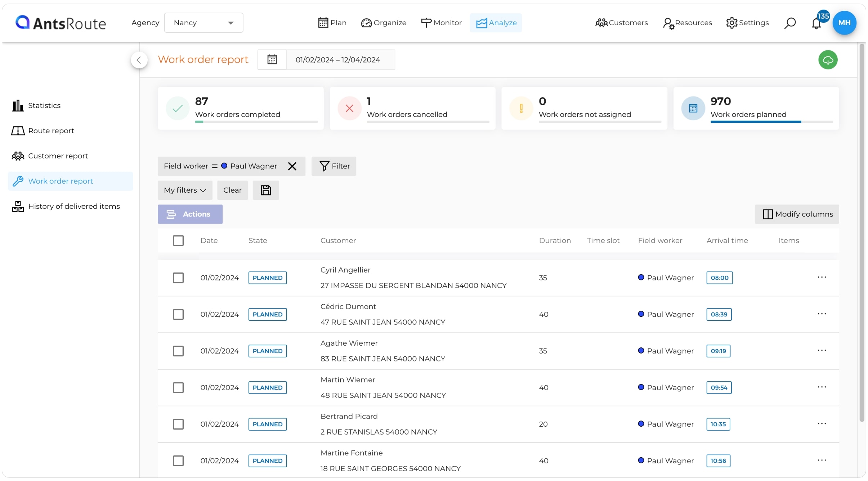Image resolution: width=868 pixels, height=481 pixels.
Task: Select the Agathe Wiemer row checkbox
Action: pyautogui.click(x=178, y=351)
